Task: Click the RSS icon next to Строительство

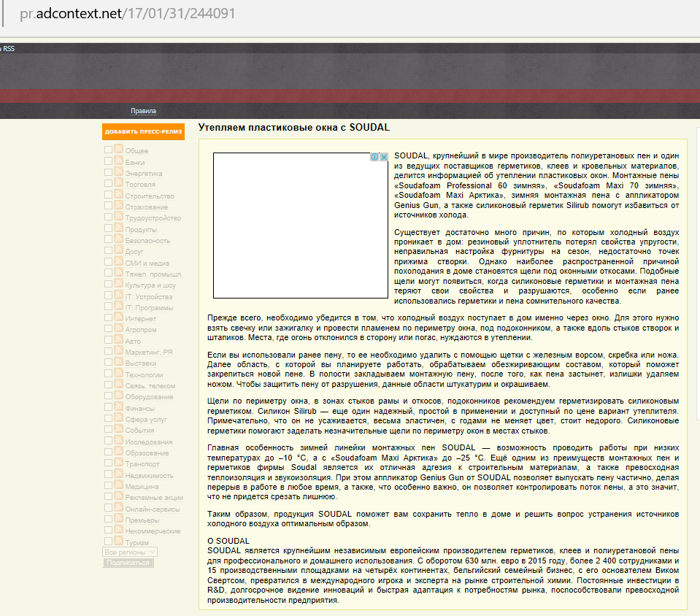Action: point(118,194)
